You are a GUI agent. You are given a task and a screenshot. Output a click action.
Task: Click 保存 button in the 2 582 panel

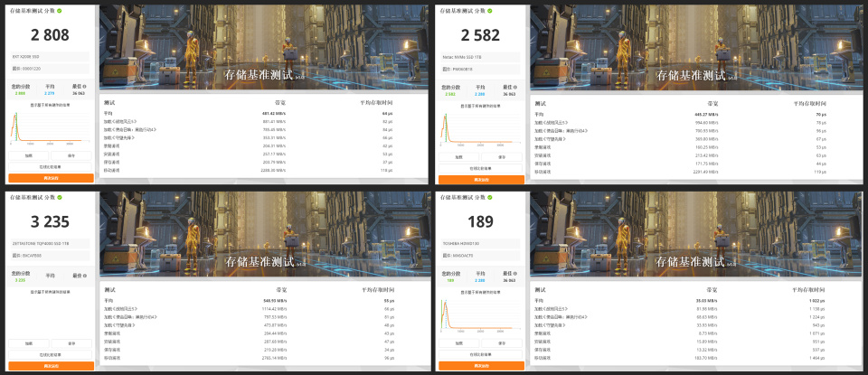pyautogui.click(x=502, y=157)
